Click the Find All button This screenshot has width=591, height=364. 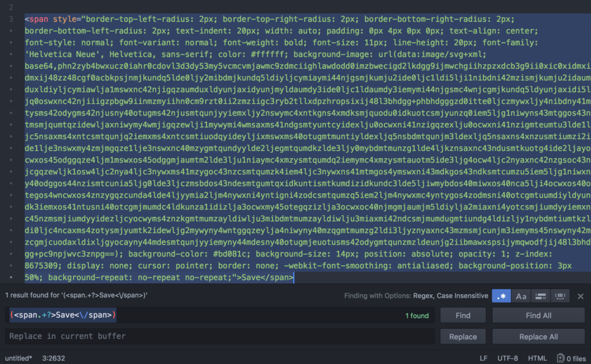(538, 315)
